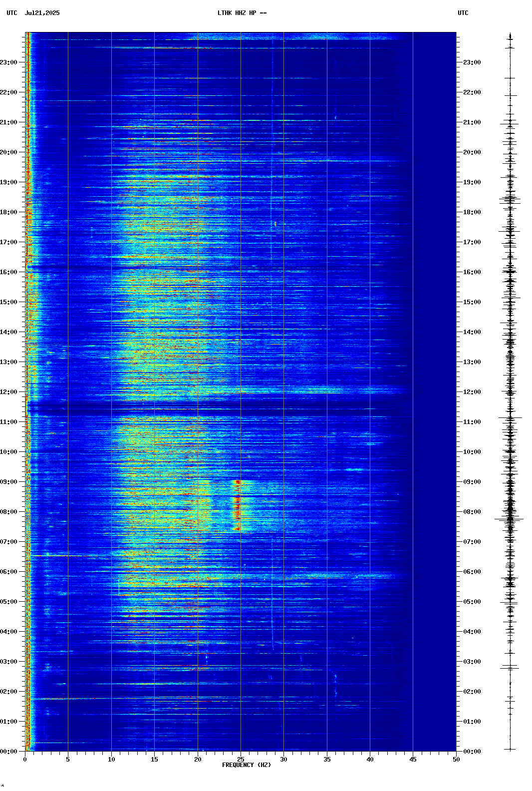Click the "10" Hz frequency tick label
The image size is (532, 791).
111,760
